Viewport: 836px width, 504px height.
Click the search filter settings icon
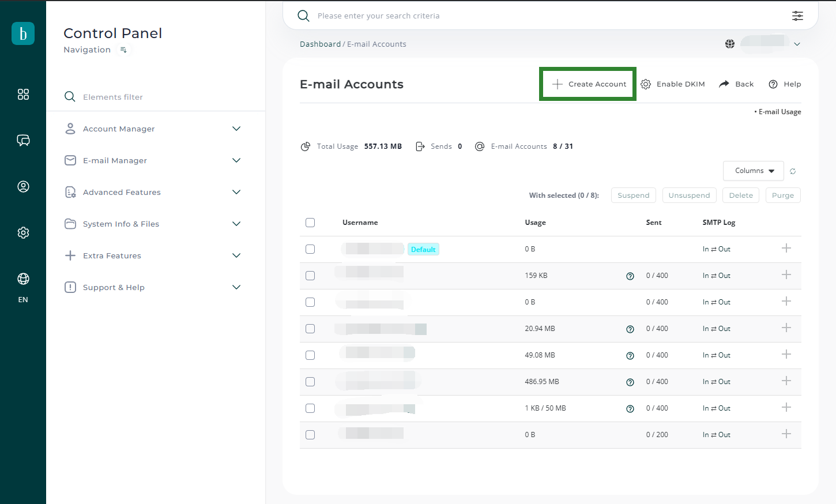point(797,16)
